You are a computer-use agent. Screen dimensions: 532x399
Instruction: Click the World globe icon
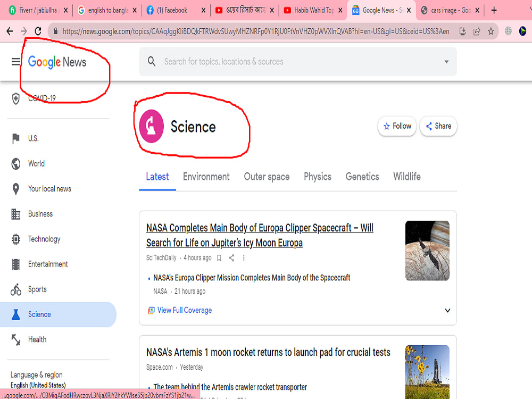click(15, 163)
